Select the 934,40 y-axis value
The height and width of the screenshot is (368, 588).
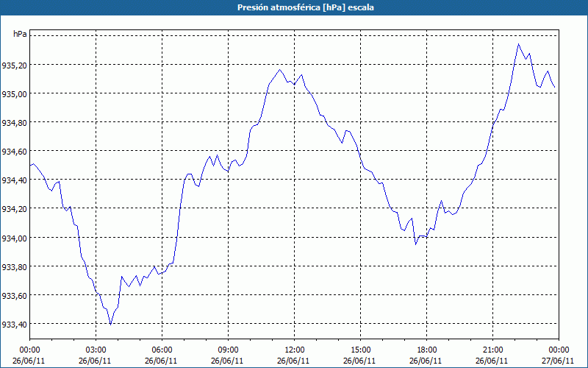(x=14, y=180)
